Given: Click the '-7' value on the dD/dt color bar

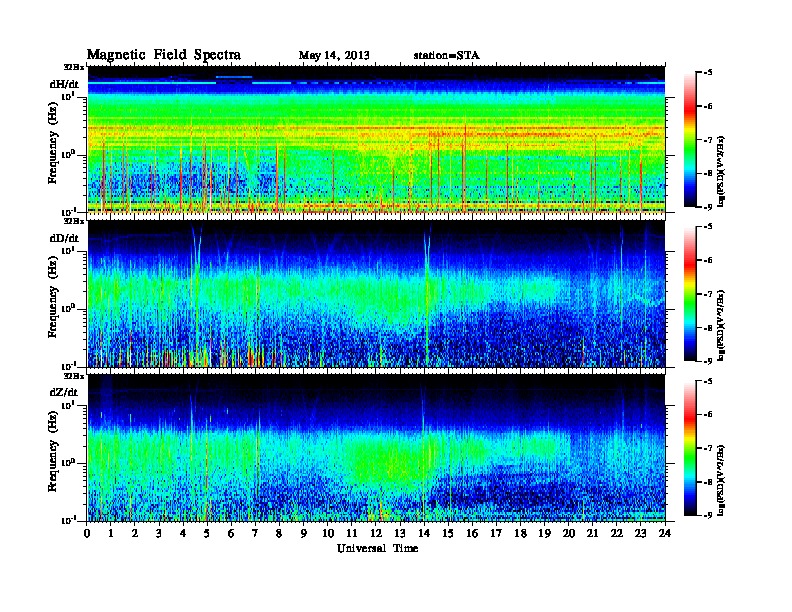Looking at the screenshot, I should (x=707, y=294).
